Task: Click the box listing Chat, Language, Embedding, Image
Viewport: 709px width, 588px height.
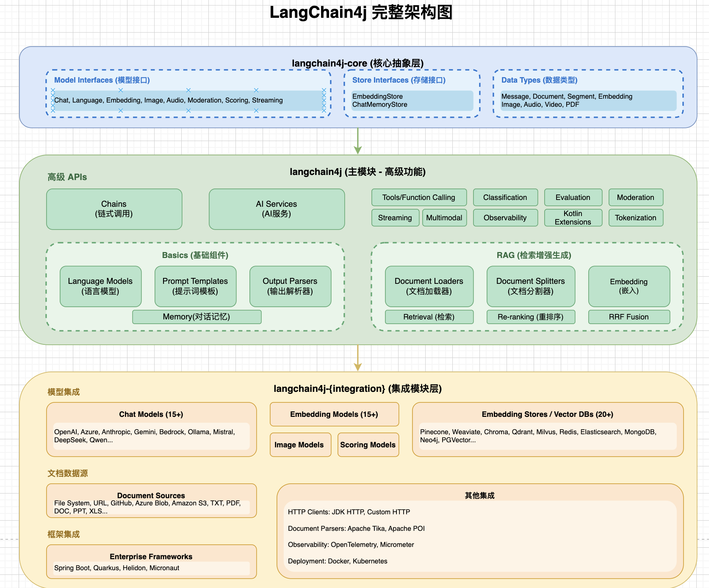Action: pos(188,100)
